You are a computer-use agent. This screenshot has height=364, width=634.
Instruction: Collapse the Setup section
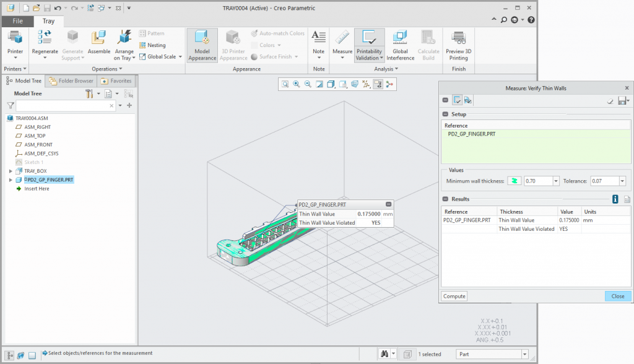coord(445,114)
